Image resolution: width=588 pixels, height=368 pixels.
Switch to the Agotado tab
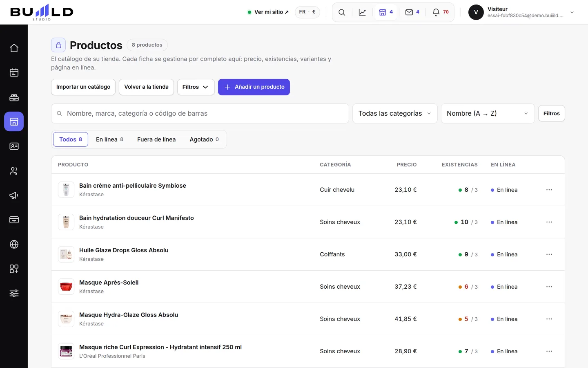tap(204, 139)
